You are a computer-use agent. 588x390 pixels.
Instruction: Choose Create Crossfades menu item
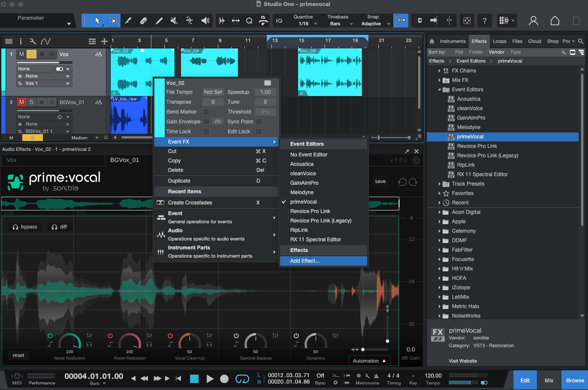pos(216,203)
